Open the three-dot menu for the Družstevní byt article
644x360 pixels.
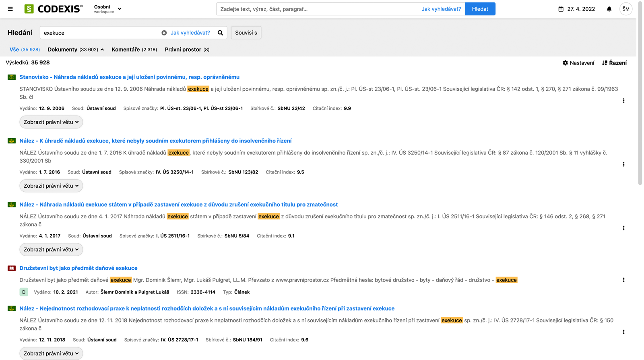click(623, 280)
